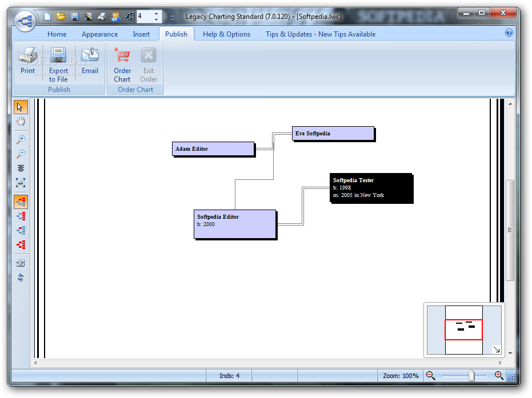Click the horizontal scrollbar right arrow

coord(501,363)
